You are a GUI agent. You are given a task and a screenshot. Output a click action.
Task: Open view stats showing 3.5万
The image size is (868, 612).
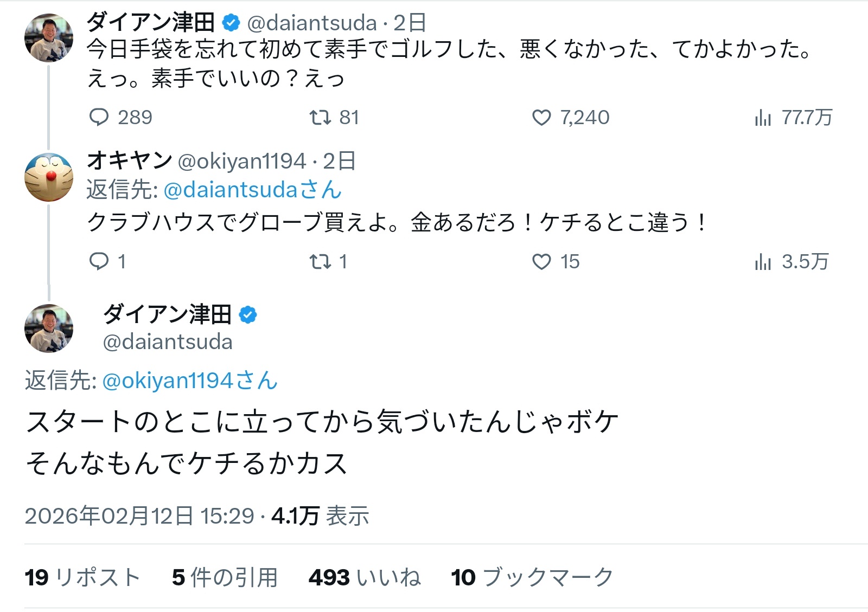(763, 261)
